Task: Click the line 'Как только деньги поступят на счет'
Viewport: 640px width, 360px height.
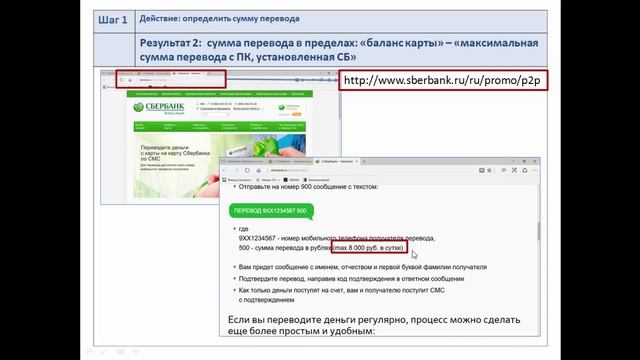Action: [x=342, y=295]
